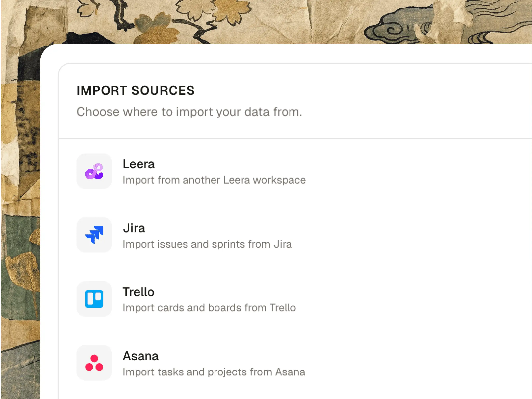Select the purple Leera app icon

tap(94, 171)
